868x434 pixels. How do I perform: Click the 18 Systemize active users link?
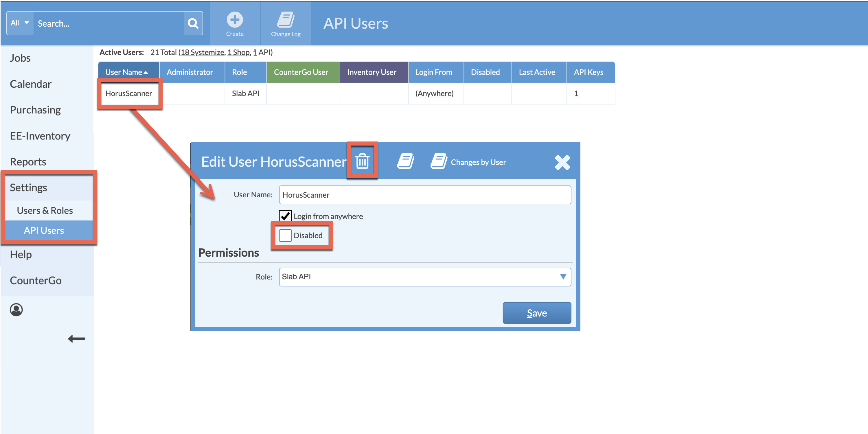[x=202, y=52]
